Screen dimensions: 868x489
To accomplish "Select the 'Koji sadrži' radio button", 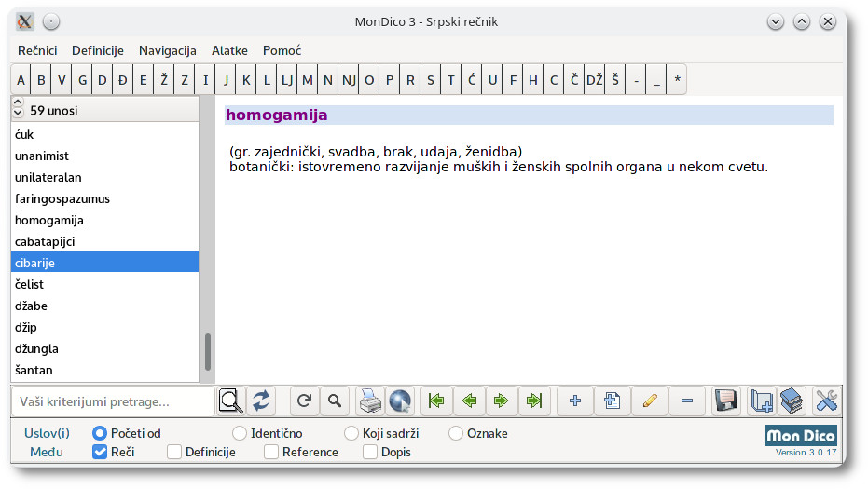I will (351, 433).
